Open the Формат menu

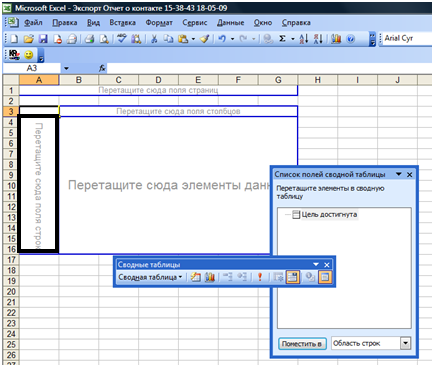point(159,23)
